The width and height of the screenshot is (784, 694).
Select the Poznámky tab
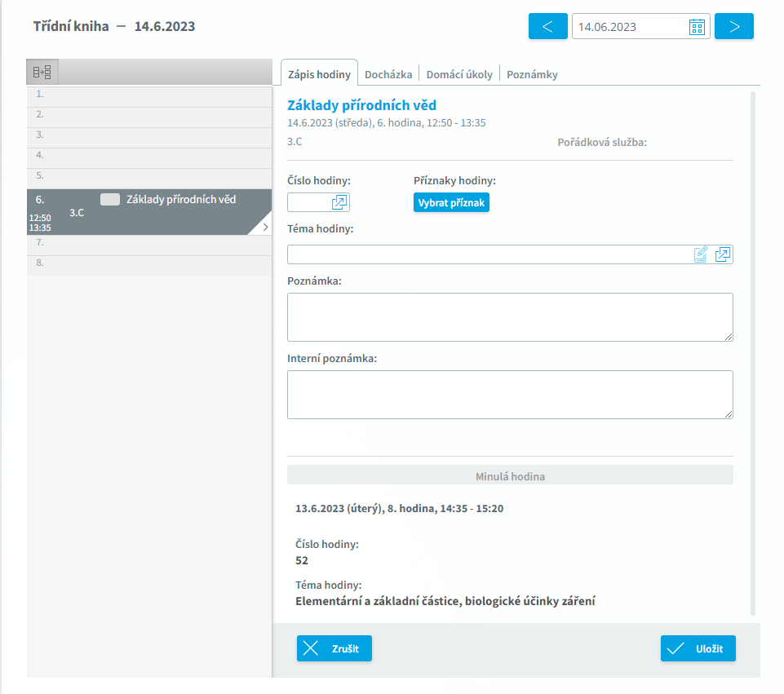(532, 74)
